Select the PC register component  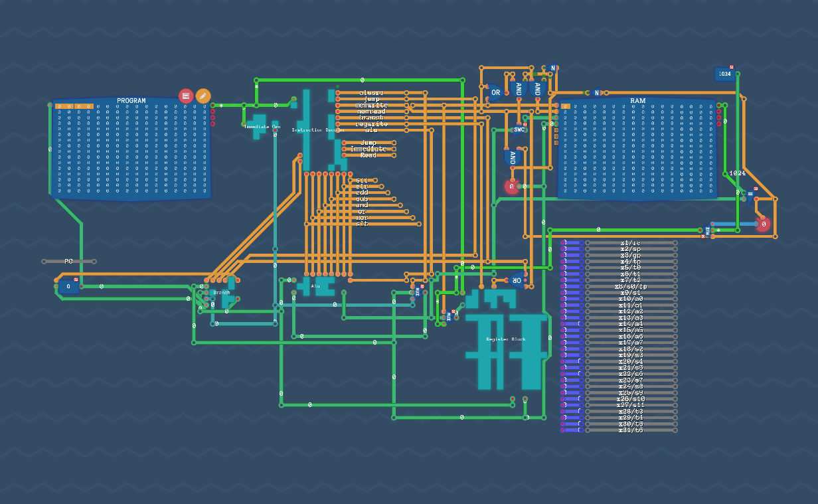(68, 287)
